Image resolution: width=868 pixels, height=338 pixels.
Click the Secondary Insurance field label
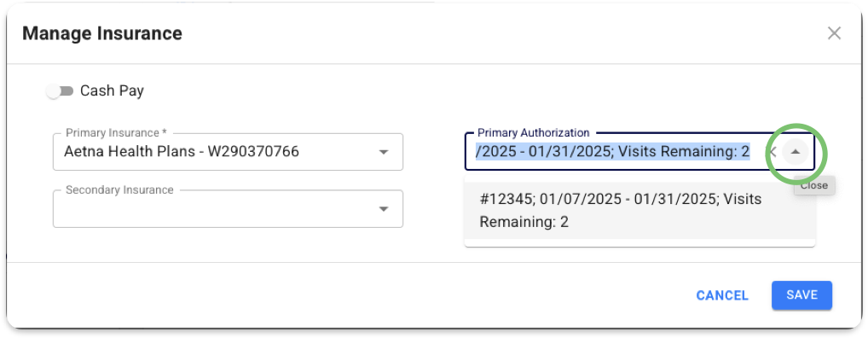pos(119,190)
